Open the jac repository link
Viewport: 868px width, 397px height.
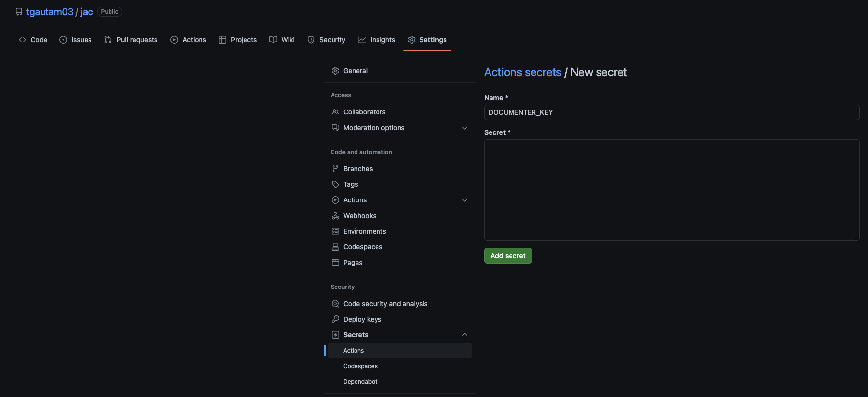87,12
